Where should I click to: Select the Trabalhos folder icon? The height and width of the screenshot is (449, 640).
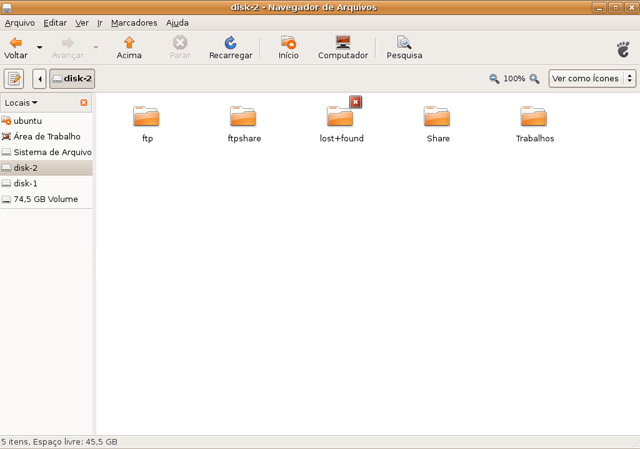click(534, 116)
